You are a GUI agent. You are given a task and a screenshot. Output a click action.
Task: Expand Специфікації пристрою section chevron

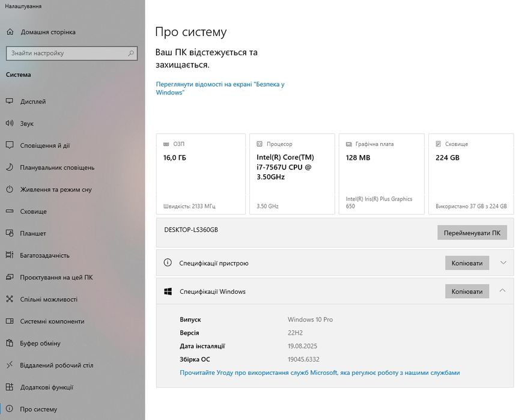(503, 263)
